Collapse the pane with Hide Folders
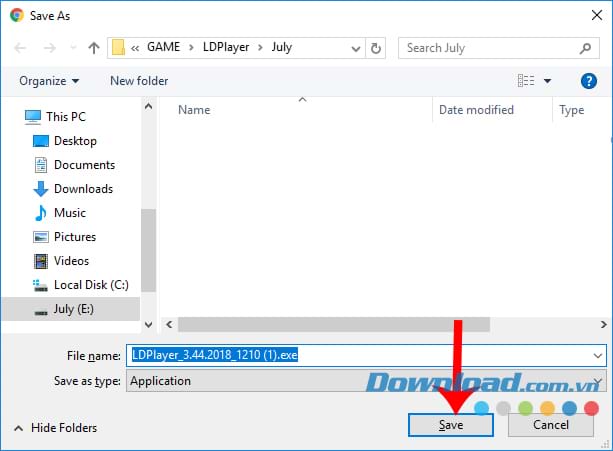This screenshot has width=613, height=451. pos(55,428)
